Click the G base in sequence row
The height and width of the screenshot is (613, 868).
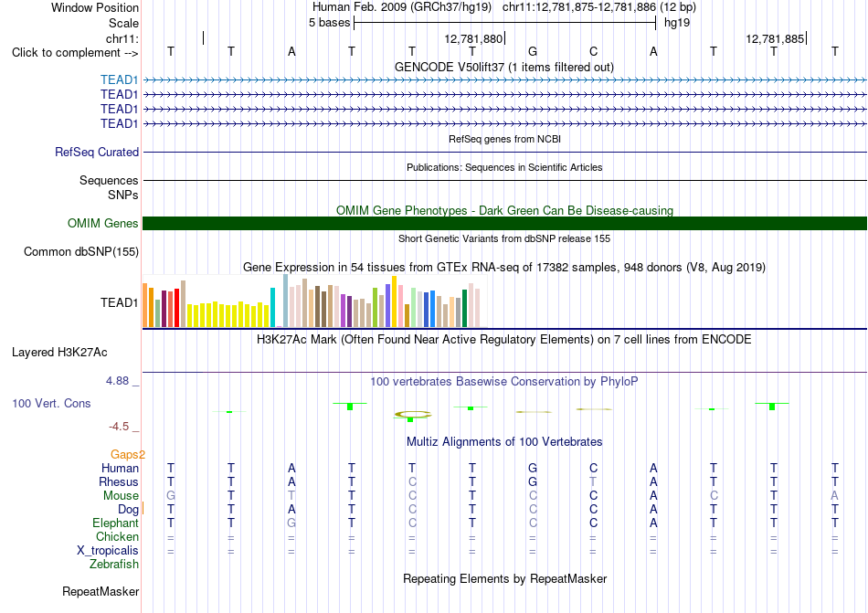533,51
